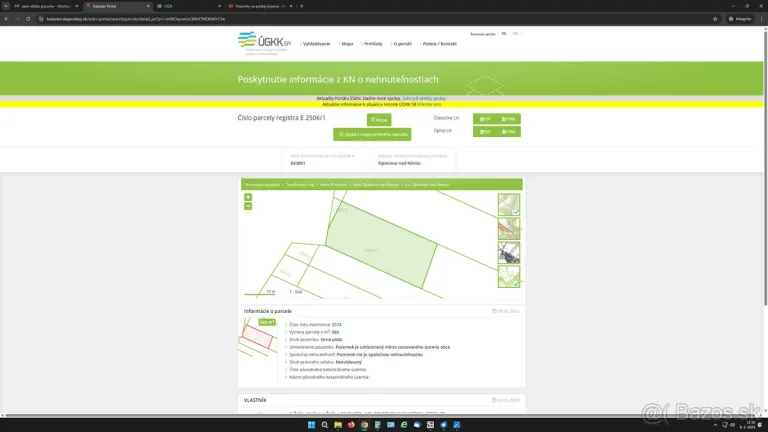This screenshot has height=432, width=768.
Task: Open the O portáli menu
Action: [402, 44]
